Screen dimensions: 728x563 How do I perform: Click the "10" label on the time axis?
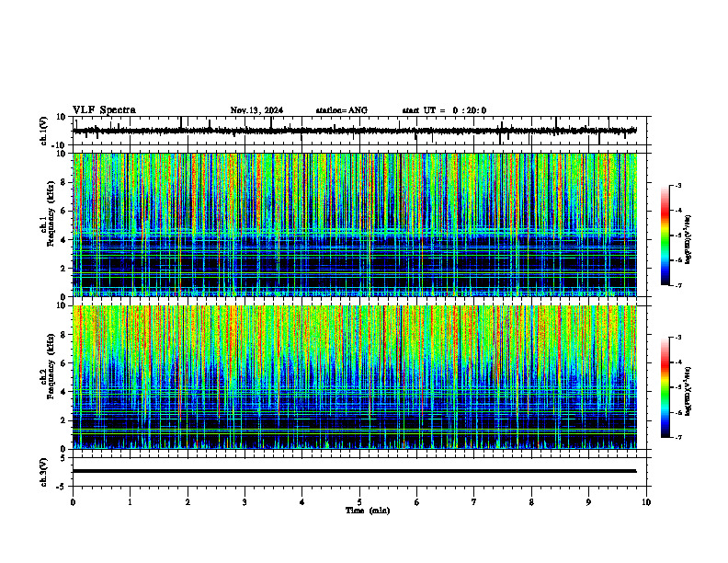(x=646, y=502)
